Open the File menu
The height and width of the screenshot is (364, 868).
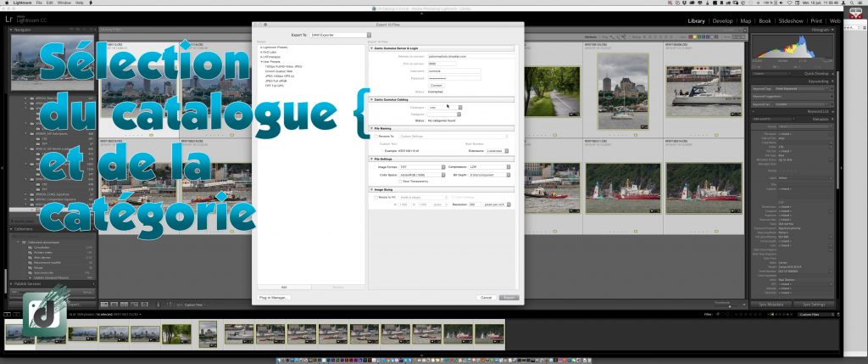pyautogui.click(x=39, y=3)
